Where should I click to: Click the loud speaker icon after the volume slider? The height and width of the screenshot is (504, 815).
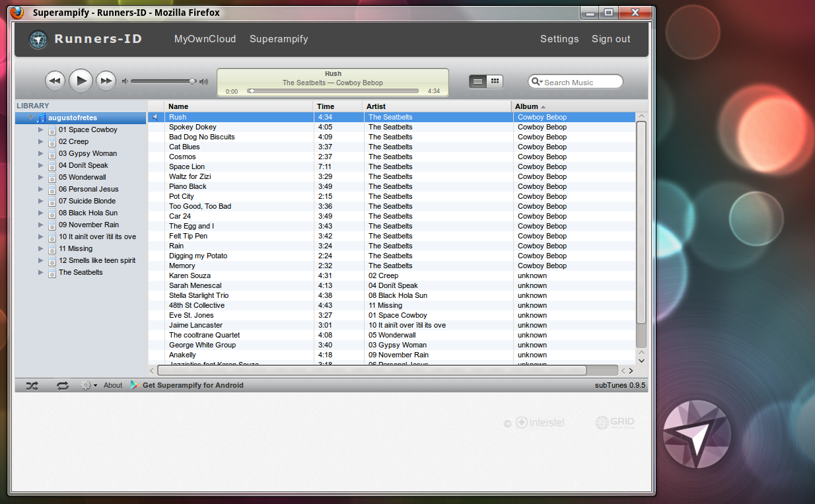click(203, 81)
